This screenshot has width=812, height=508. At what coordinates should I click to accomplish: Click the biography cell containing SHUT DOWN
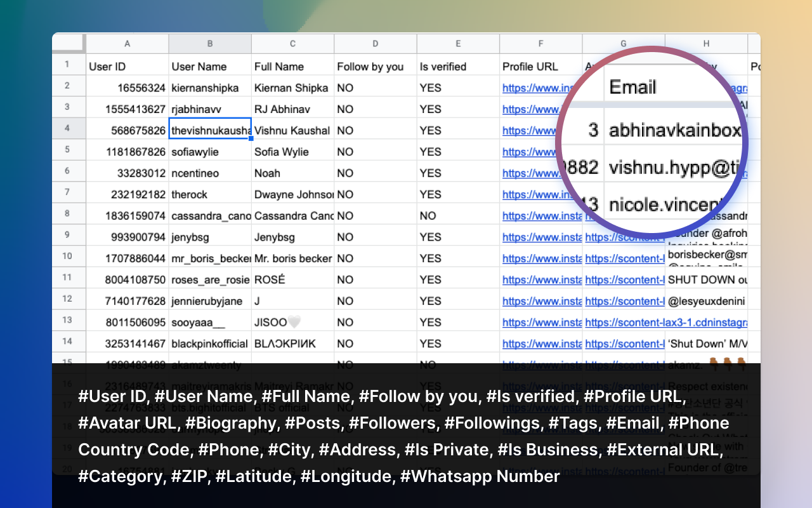click(x=706, y=279)
